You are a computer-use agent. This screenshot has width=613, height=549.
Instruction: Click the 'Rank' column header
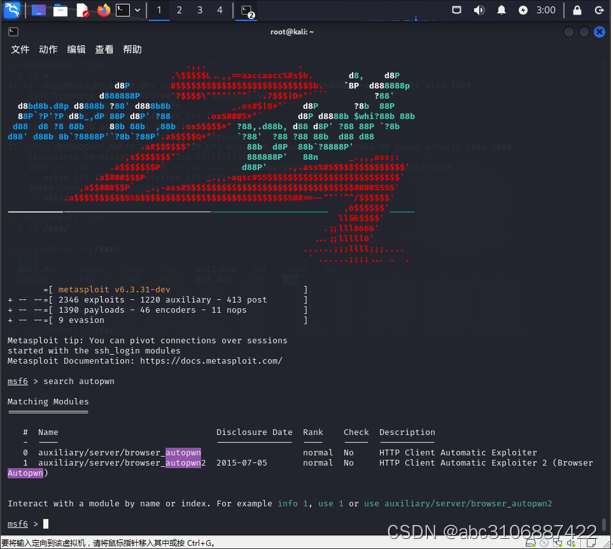click(x=313, y=432)
